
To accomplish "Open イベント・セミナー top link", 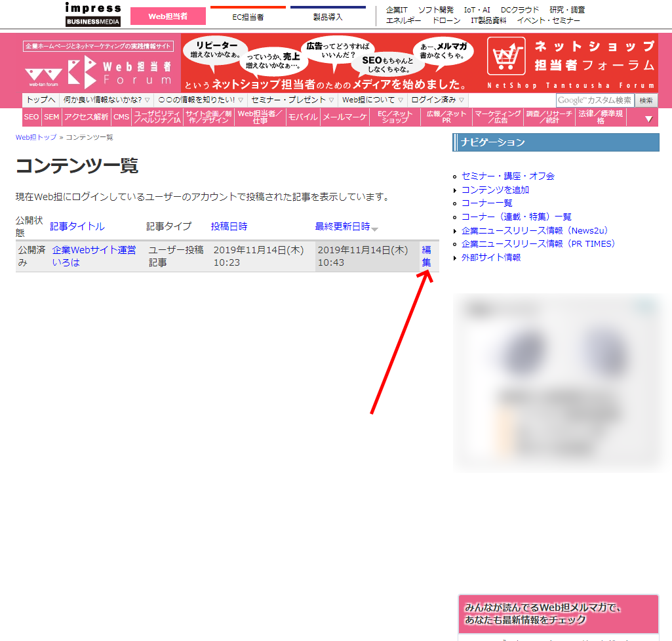I will tap(548, 20).
